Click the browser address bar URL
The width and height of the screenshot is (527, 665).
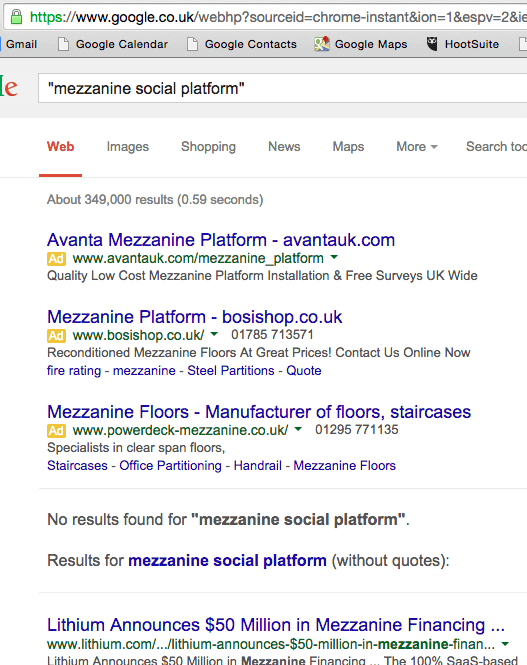click(278, 17)
